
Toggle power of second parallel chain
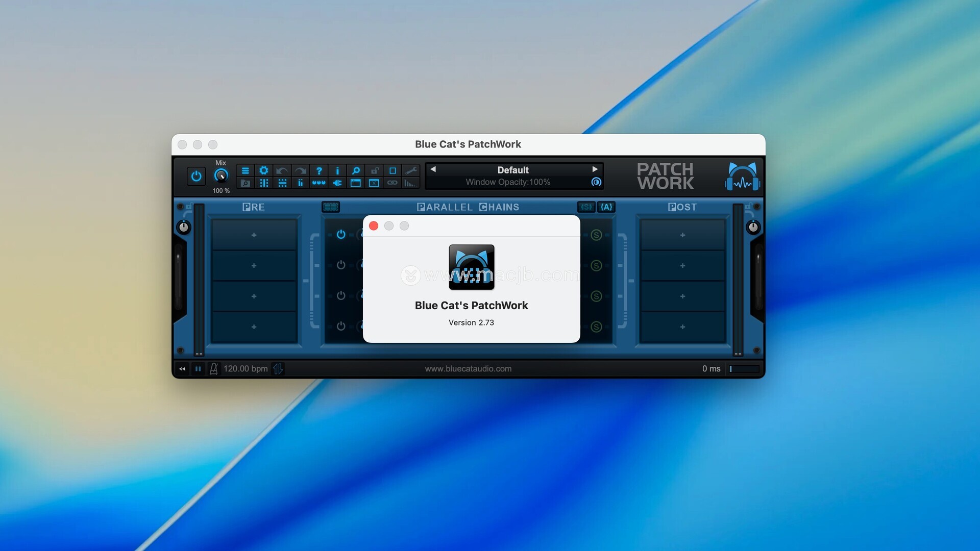point(341,265)
